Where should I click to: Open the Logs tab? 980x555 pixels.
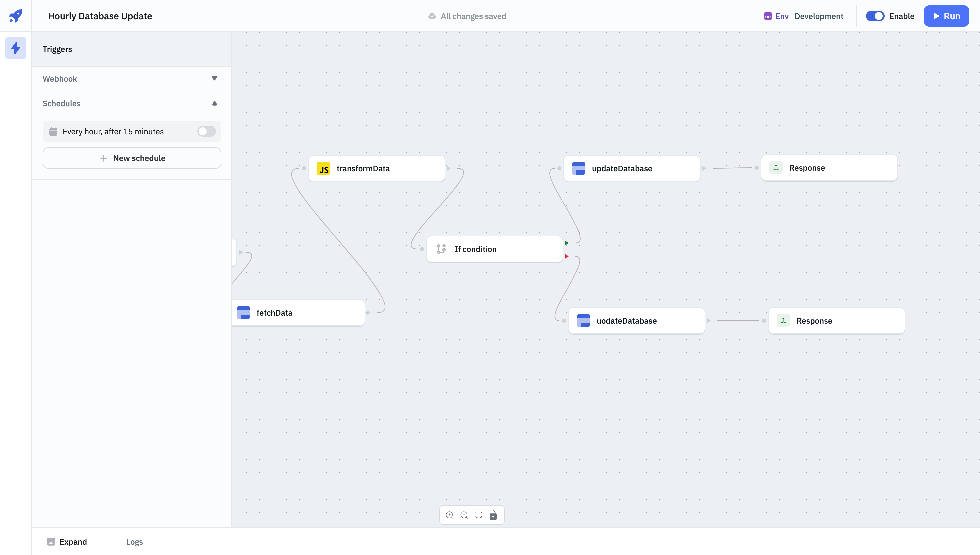click(x=134, y=542)
